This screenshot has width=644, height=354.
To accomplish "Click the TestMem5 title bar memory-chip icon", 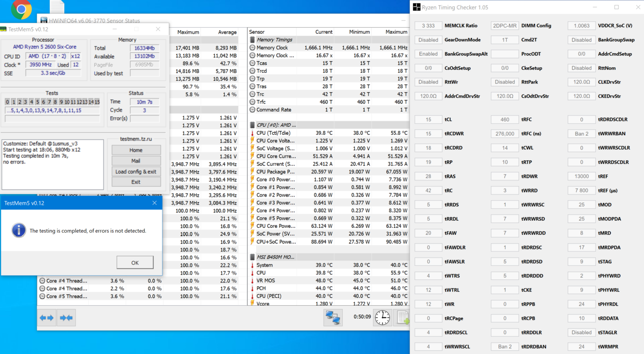I will tap(4, 29).
